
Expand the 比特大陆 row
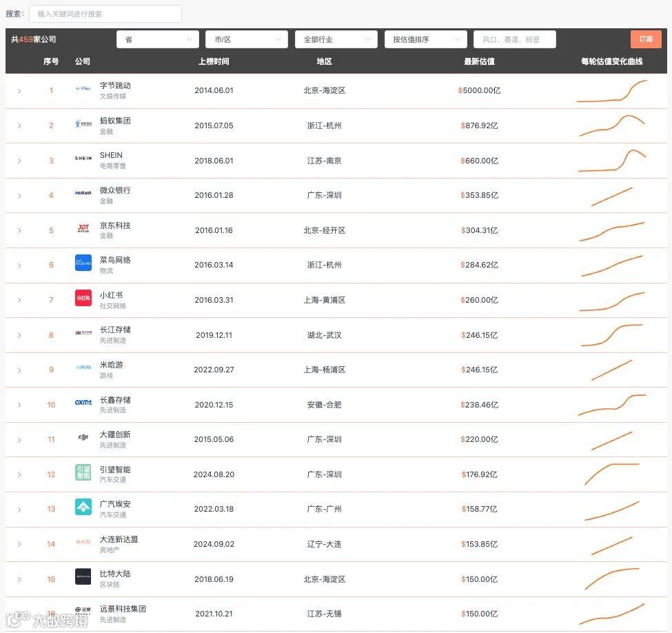19,579
